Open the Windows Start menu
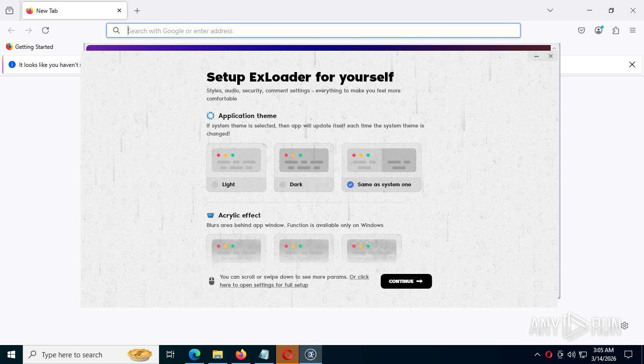Screen dimensions: 644x364 coord(11,355)
